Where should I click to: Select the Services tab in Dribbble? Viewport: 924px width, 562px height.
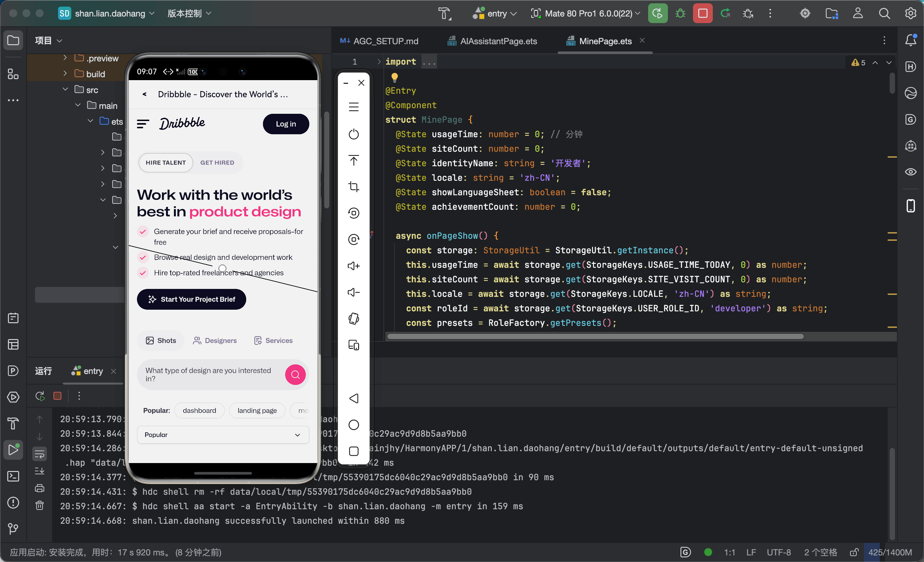click(x=273, y=340)
